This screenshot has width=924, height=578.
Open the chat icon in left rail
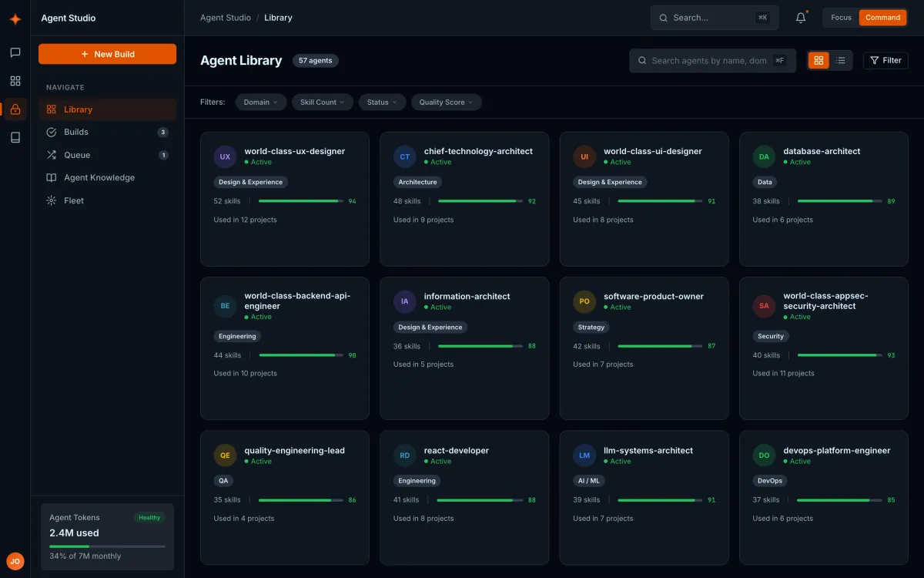tap(15, 52)
